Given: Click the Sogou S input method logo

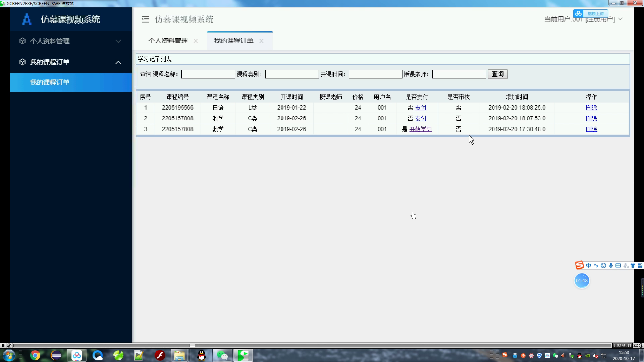Looking at the screenshot, I should pyautogui.click(x=580, y=265).
